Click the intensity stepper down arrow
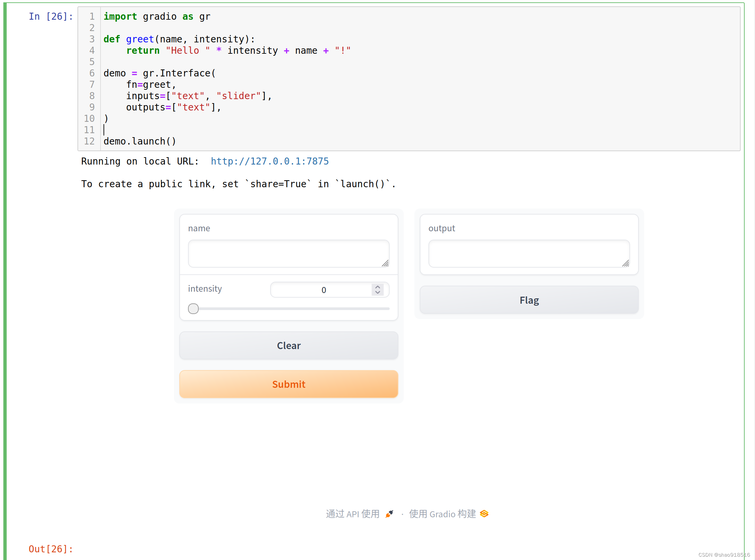 tap(378, 292)
